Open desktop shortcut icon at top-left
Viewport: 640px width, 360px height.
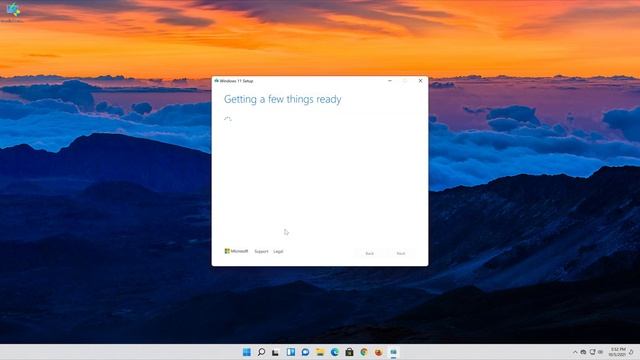tap(13, 11)
